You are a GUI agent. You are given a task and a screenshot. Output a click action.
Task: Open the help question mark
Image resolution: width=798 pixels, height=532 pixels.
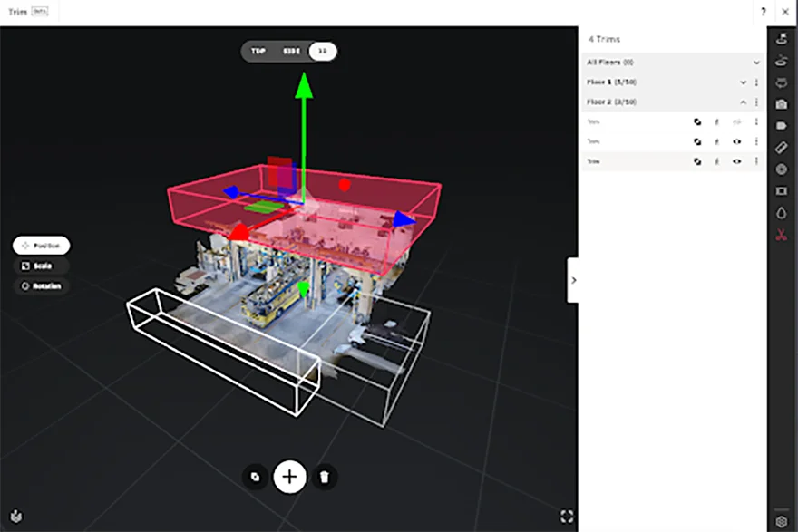click(766, 12)
